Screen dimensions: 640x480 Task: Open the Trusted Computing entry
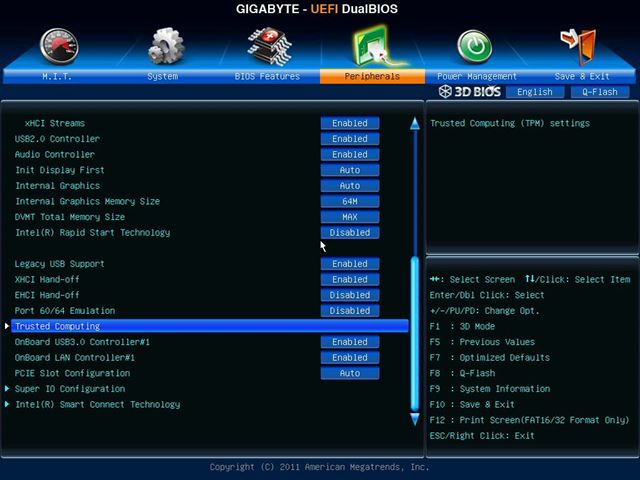pos(57,326)
